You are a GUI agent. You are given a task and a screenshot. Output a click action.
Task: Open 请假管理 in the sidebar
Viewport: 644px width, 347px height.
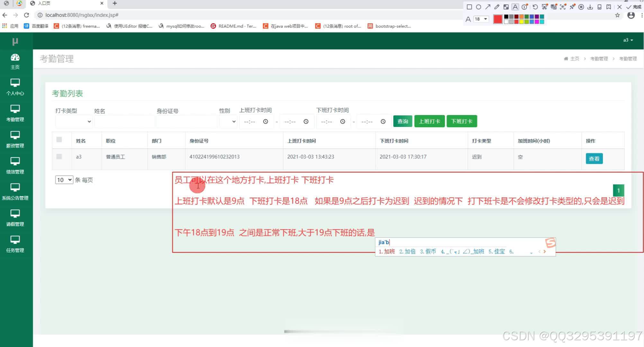15,218
